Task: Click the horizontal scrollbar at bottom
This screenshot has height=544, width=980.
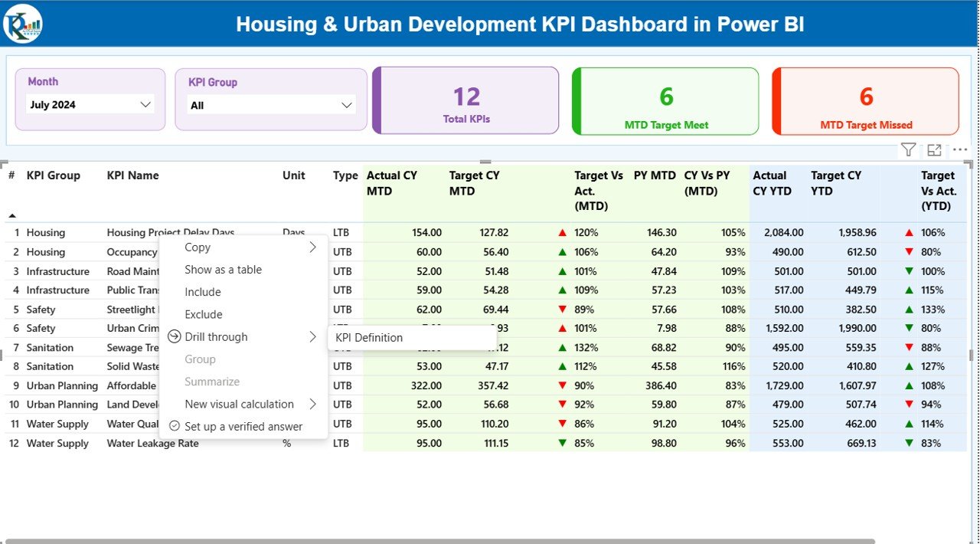Action: click(459, 541)
